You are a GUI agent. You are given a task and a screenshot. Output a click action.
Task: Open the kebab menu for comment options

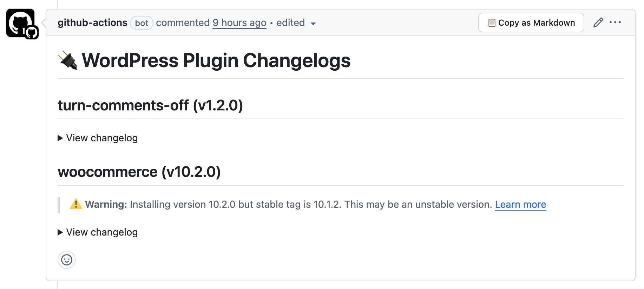(x=616, y=23)
